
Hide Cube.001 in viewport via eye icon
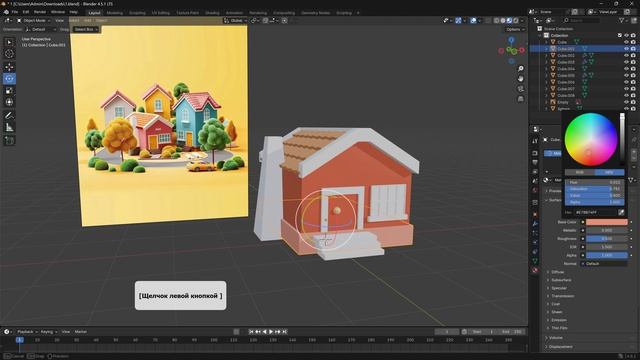[627, 49]
